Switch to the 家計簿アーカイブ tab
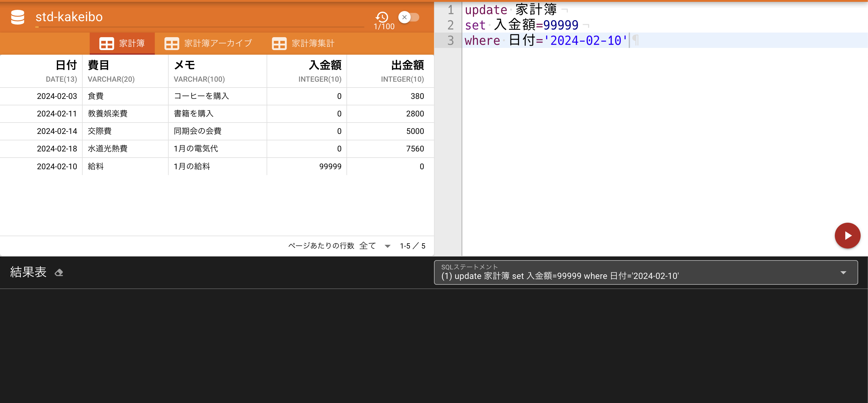868x403 pixels. coord(217,43)
